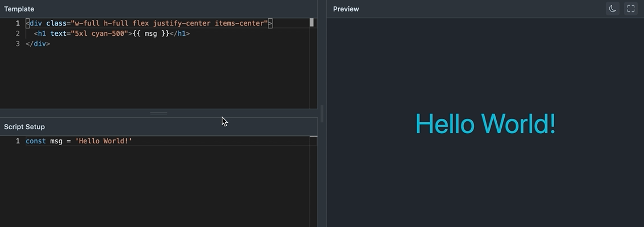Click the h1 line with {{ msg }}

tap(112, 34)
